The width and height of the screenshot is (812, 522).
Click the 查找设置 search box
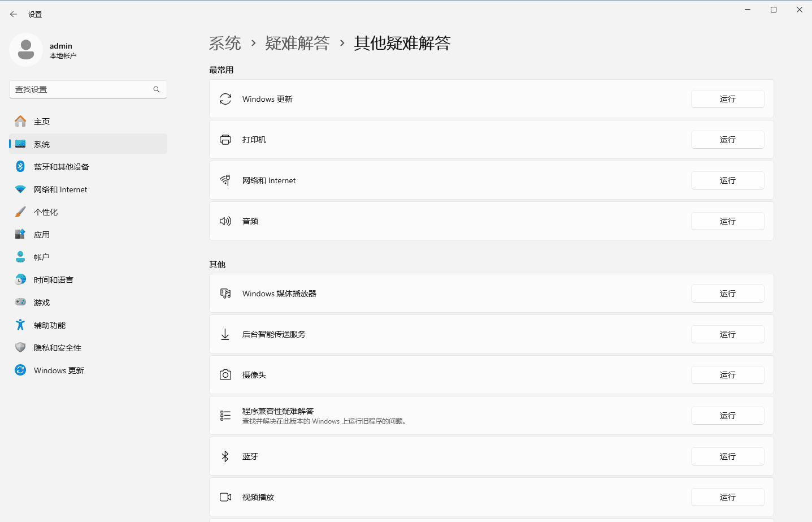[88, 89]
